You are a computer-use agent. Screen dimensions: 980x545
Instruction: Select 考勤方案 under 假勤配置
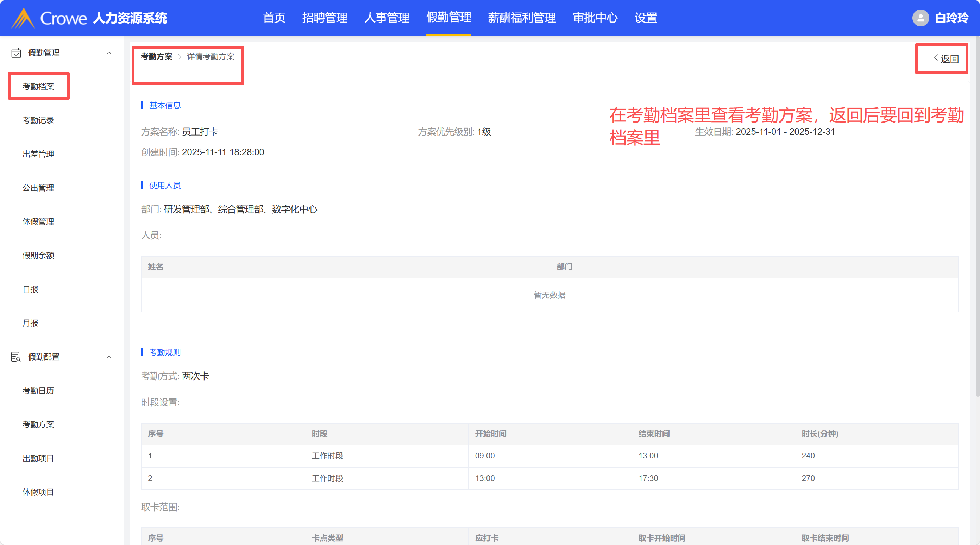[x=38, y=424]
